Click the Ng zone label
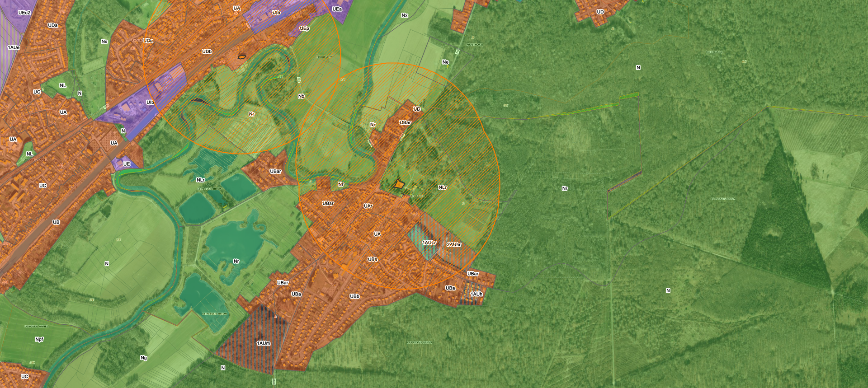 pyautogui.click(x=144, y=358)
